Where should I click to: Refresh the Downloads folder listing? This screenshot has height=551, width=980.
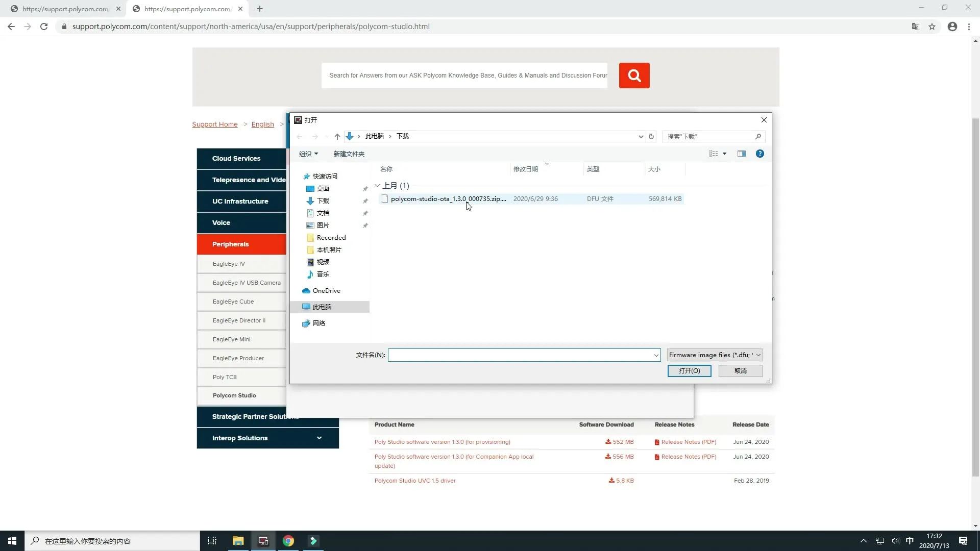651,136
